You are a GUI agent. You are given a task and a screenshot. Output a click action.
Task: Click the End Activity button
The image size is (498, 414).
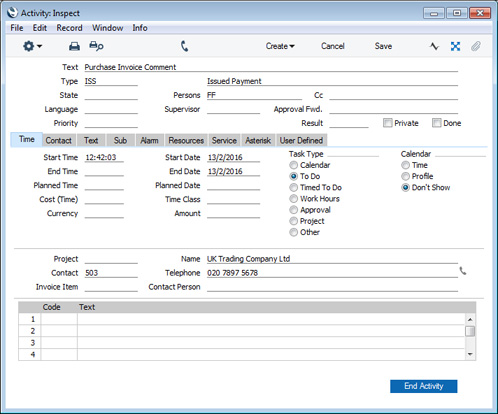(424, 386)
